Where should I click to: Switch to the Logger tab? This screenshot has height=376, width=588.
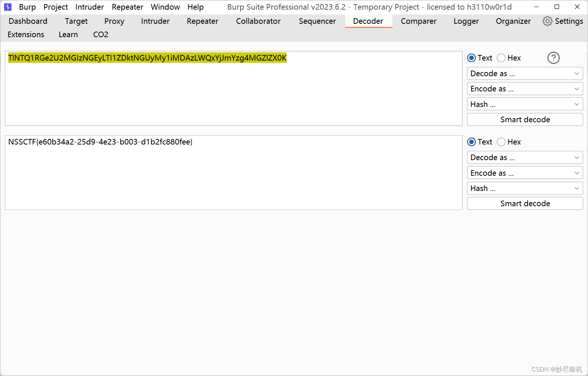click(x=466, y=21)
